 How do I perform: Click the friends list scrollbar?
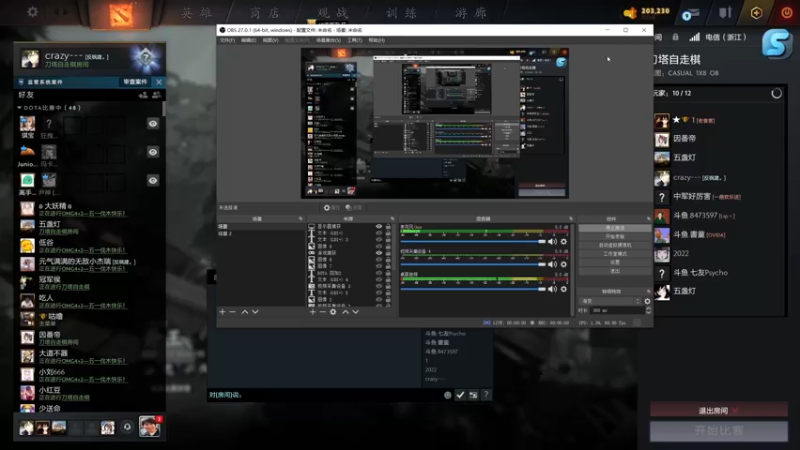[x=164, y=109]
